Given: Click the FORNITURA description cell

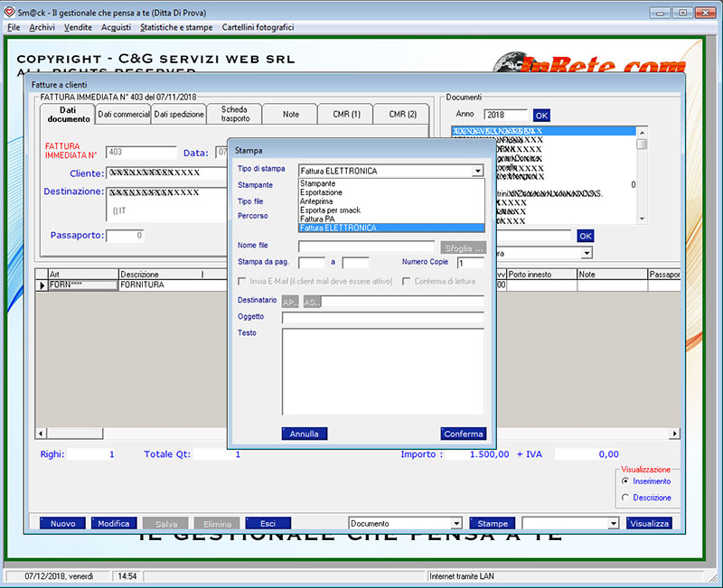Looking at the screenshot, I should point(173,285).
